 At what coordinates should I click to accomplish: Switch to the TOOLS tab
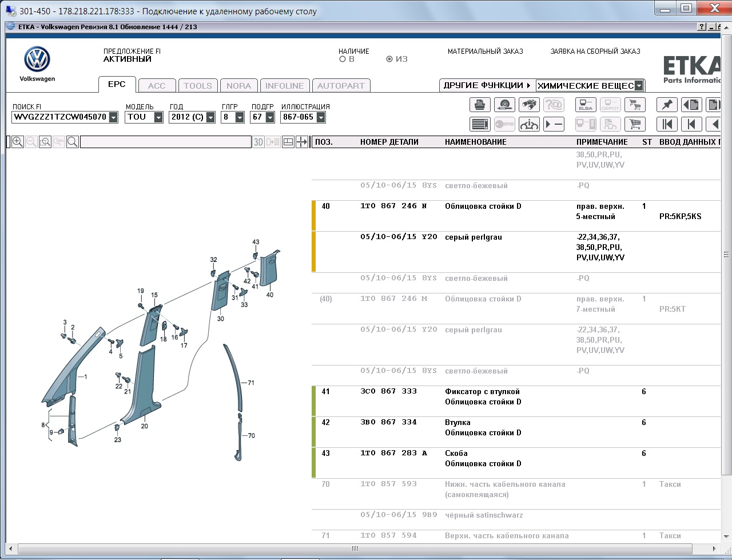coord(198,86)
